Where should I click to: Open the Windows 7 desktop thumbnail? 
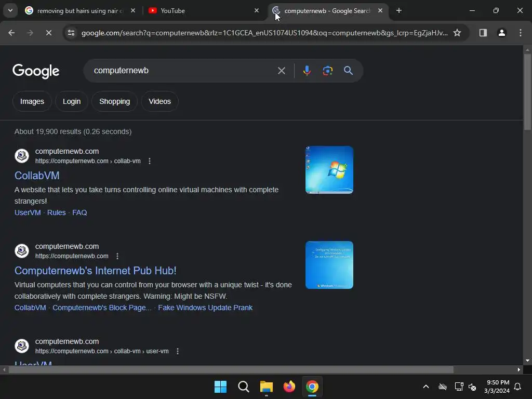[329, 170]
